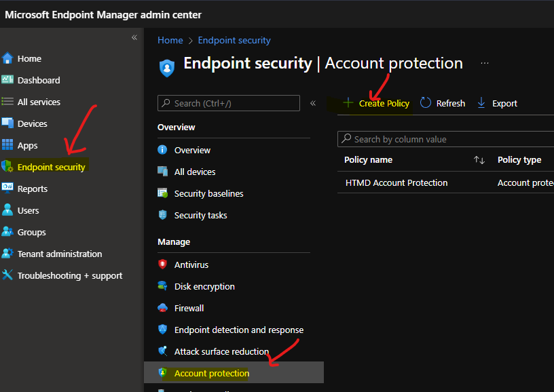Screen dimensions: 554x392
Task: Click the All services list icon
Action: click(7, 102)
